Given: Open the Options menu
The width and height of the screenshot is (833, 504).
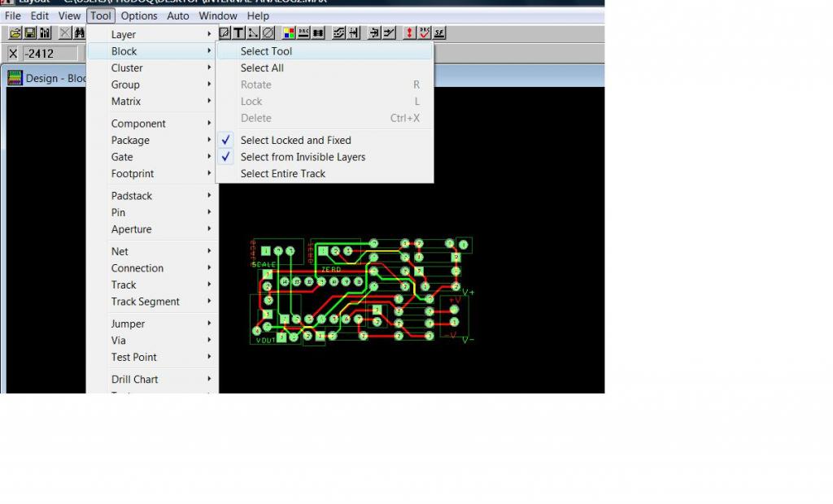Looking at the screenshot, I should tap(139, 16).
